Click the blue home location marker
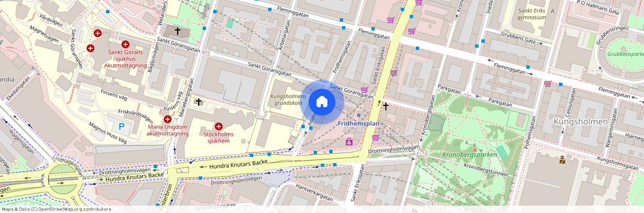Screen dimensions: 644x213 coord(322,102)
